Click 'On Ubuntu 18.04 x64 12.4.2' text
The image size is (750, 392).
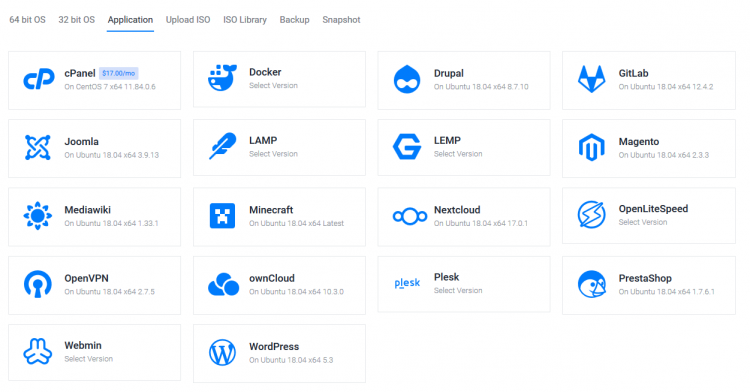[x=666, y=87]
